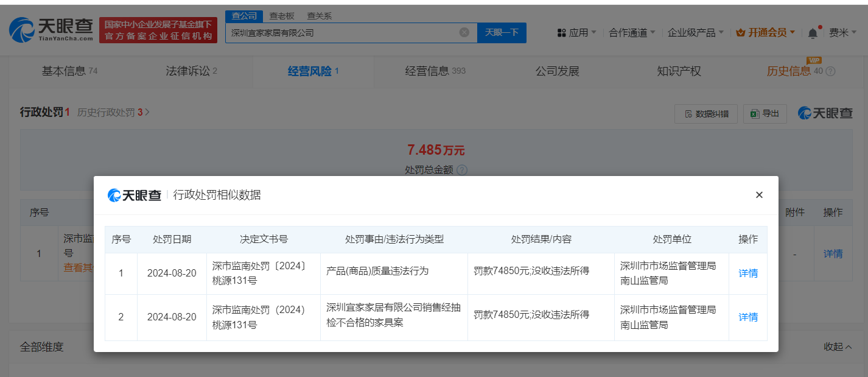Collapse 全部维度 section with 收起
Image resolution: width=868 pixels, height=377 pixels.
point(837,347)
